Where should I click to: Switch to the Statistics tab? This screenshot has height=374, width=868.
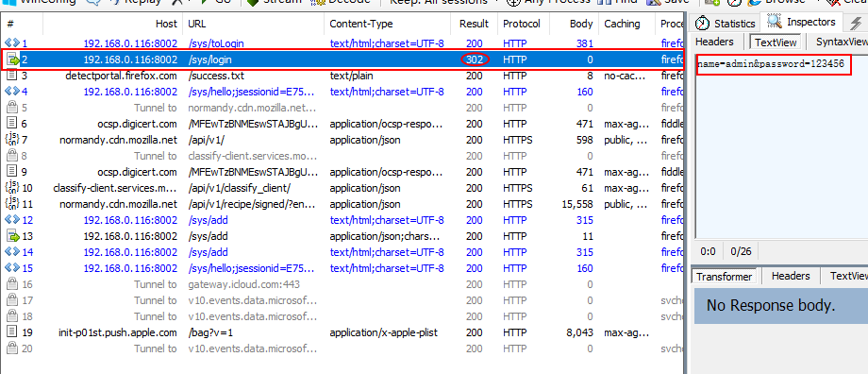click(x=726, y=24)
